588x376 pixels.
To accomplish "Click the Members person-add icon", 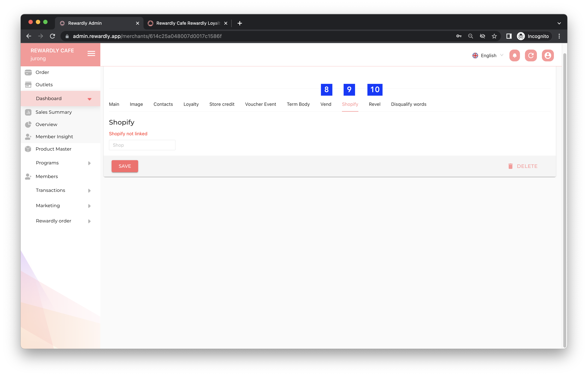I will pyautogui.click(x=28, y=177).
